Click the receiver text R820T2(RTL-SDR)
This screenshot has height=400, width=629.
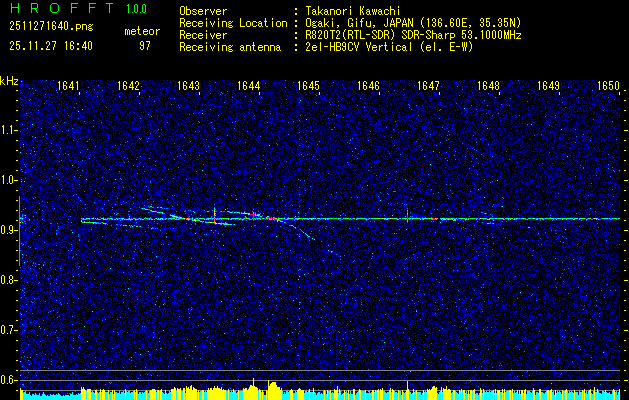(351, 35)
